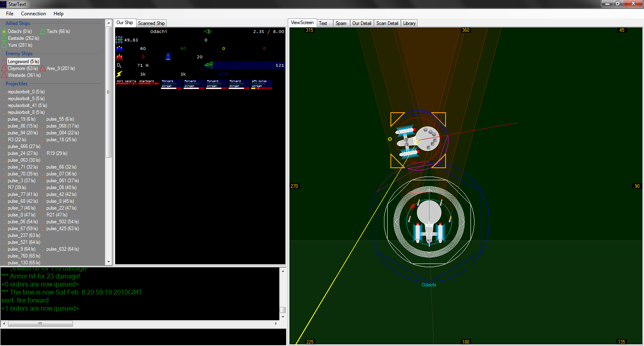
Task: Click the blue alert beacon icon
Action: coord(168,57)
